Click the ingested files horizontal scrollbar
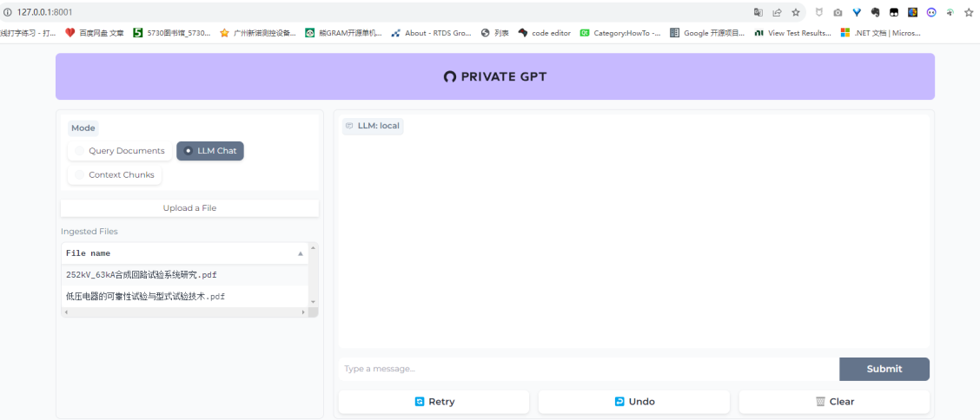 [x=184, y=312]
